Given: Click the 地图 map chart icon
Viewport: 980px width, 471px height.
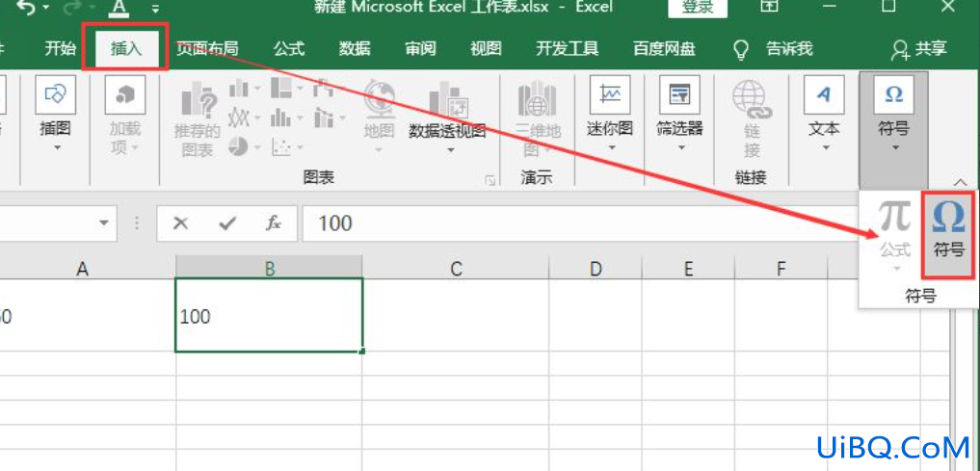Looking at the screenshot, I should coord(379,116).
